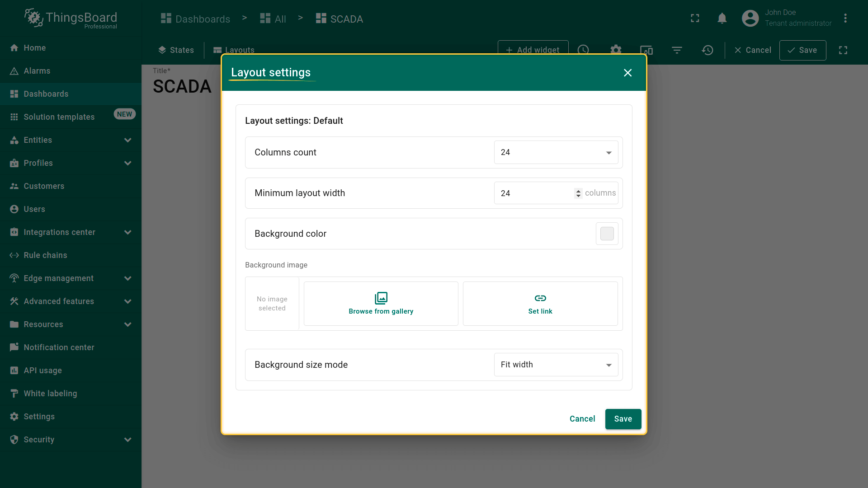Open the user account menu dots

click(845, 19)
